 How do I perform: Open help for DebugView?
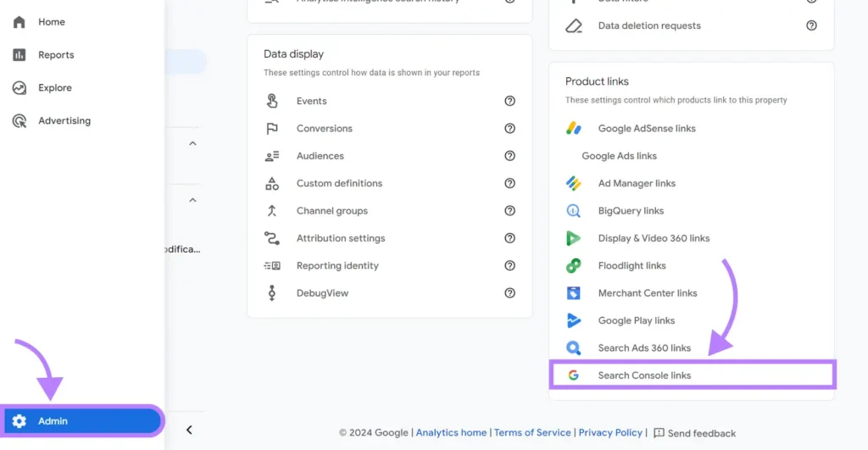coord(509,293)
